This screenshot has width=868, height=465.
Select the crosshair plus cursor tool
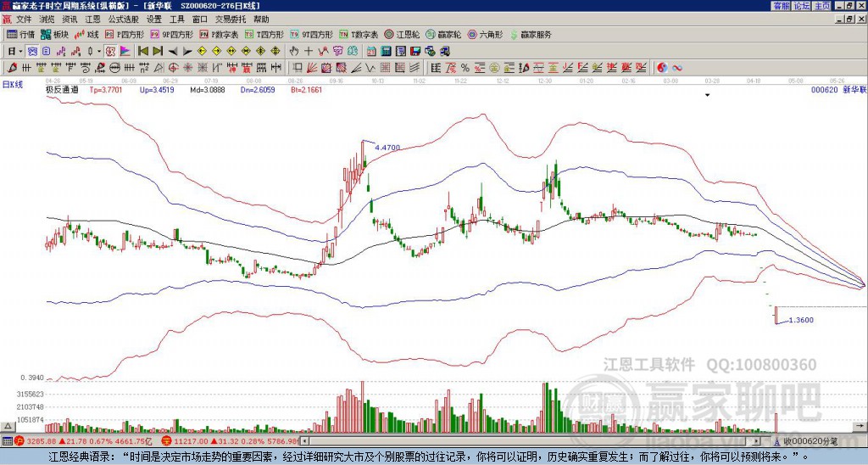point(309,52)
